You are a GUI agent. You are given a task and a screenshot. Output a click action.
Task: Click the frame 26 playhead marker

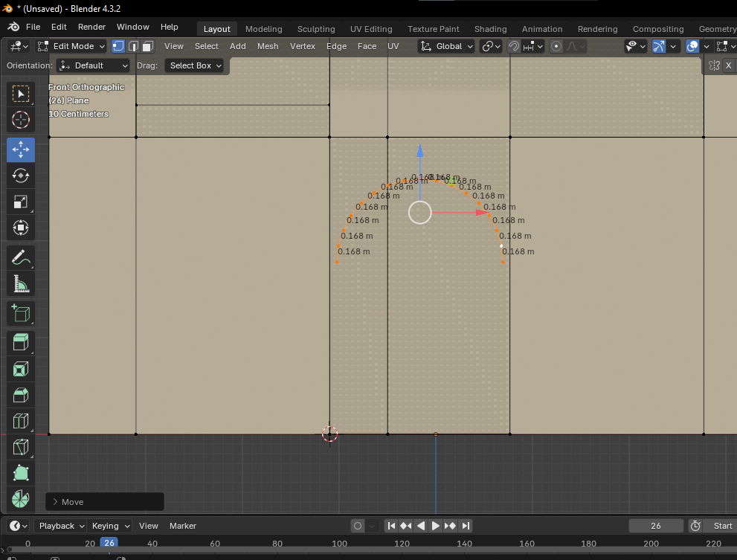click(x=109, y=543)
